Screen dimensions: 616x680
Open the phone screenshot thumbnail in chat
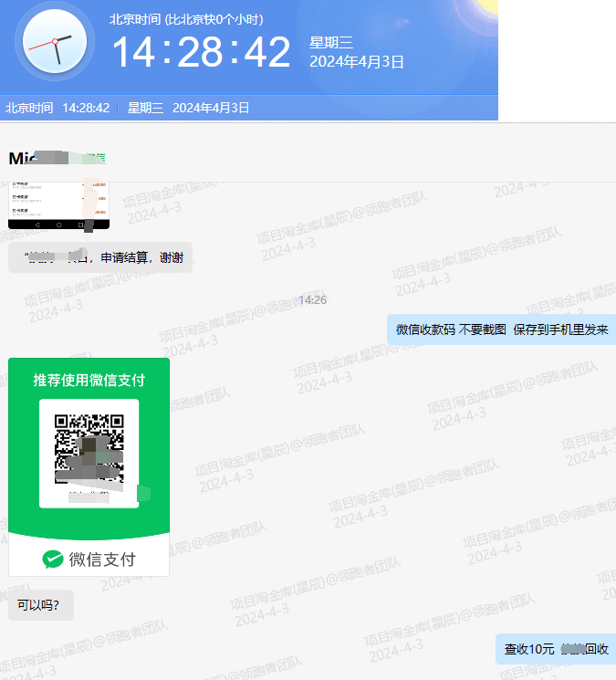pyautogui.click(x=58, y=206)
